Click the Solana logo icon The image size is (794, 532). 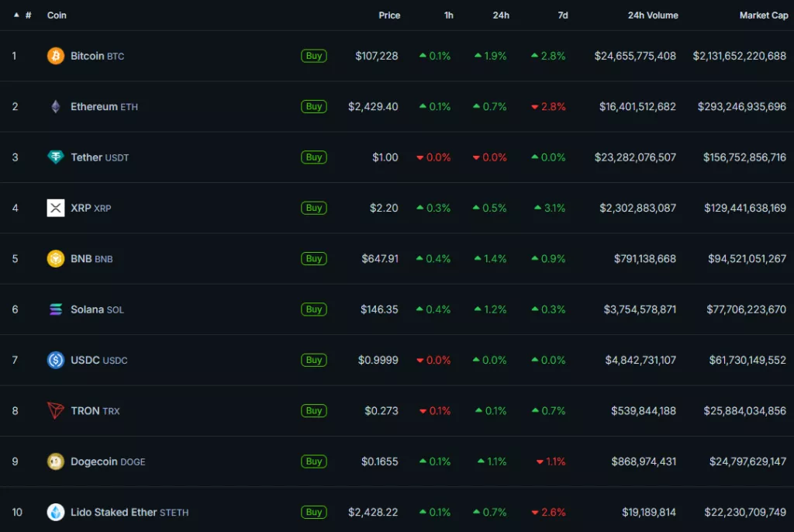[x=56, y=309]
